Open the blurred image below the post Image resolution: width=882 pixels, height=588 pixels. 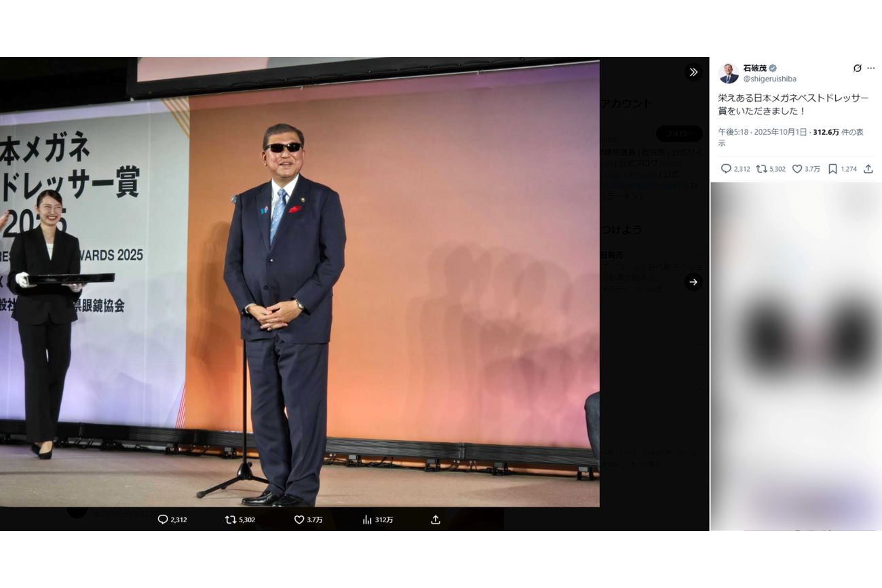point(796,356)
